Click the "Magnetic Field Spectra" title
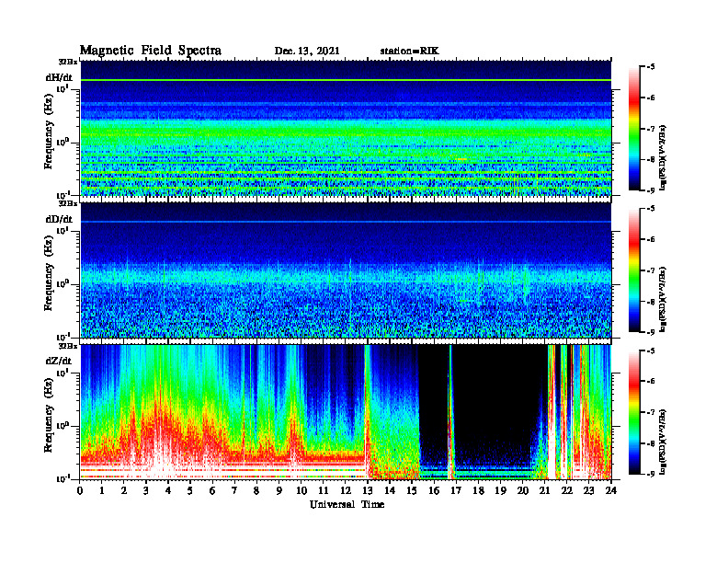 pos(151,51)
